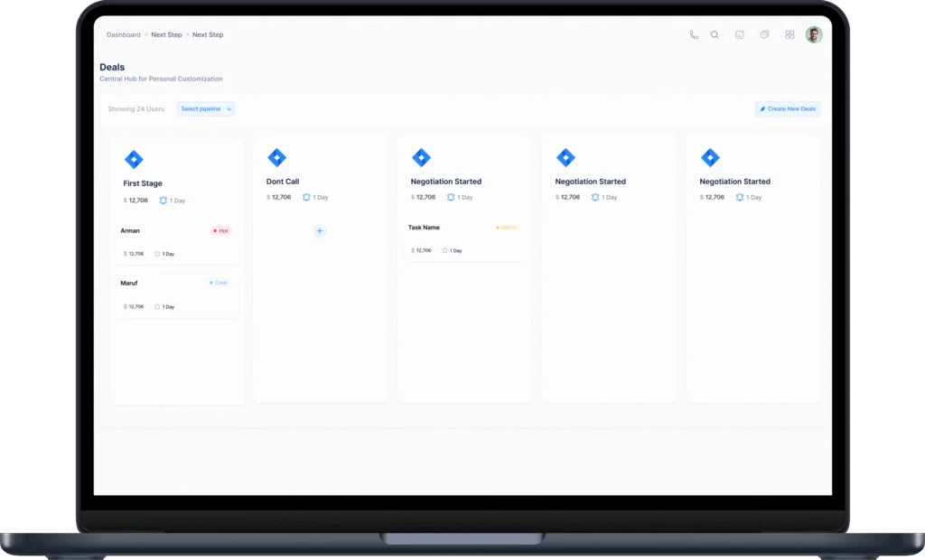The width and height of the screenshot is (925, 560).
Task: Open the profile avatar menu
Action: click(813, 34)
